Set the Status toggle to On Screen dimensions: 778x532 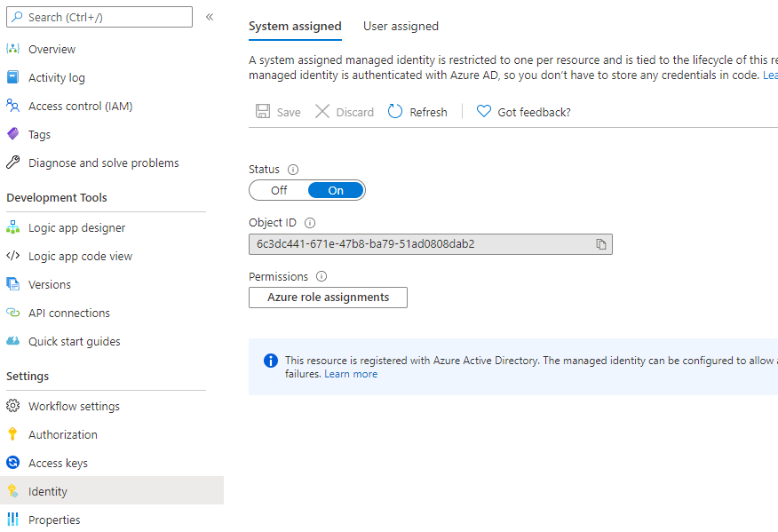336,191
